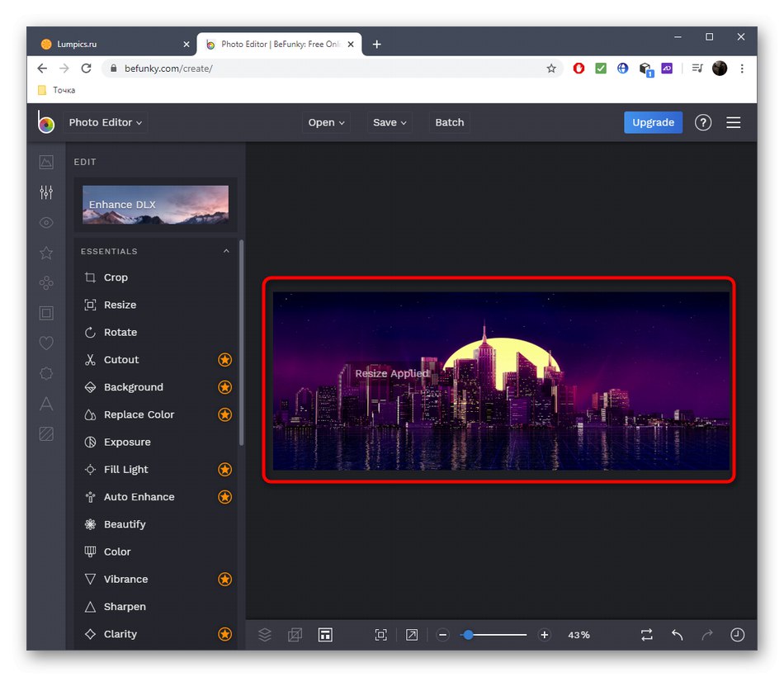The image size is (784, 677).
Task: Click the blue Upgrade button
Action: point(653,122)
